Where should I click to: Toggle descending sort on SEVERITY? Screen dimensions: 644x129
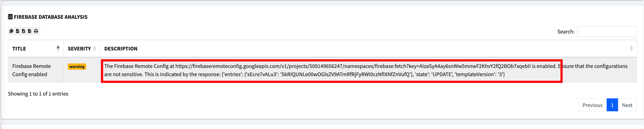pos(95,49)
